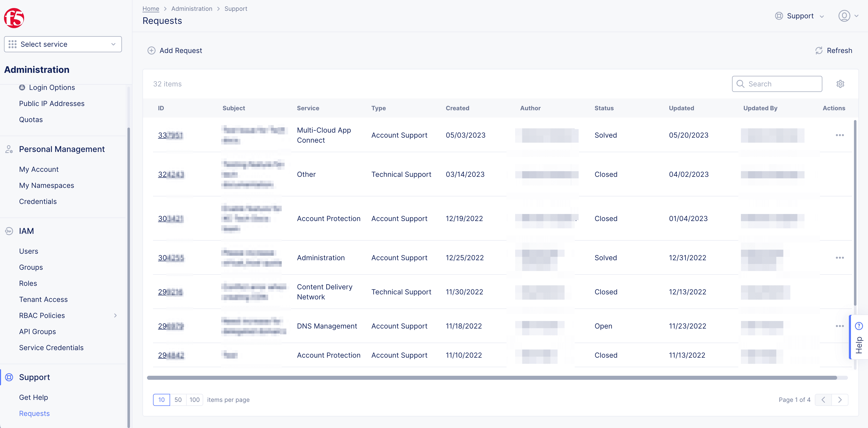Expand the RBAC Policies submenu
868x428 pixels.
point(116,315)
